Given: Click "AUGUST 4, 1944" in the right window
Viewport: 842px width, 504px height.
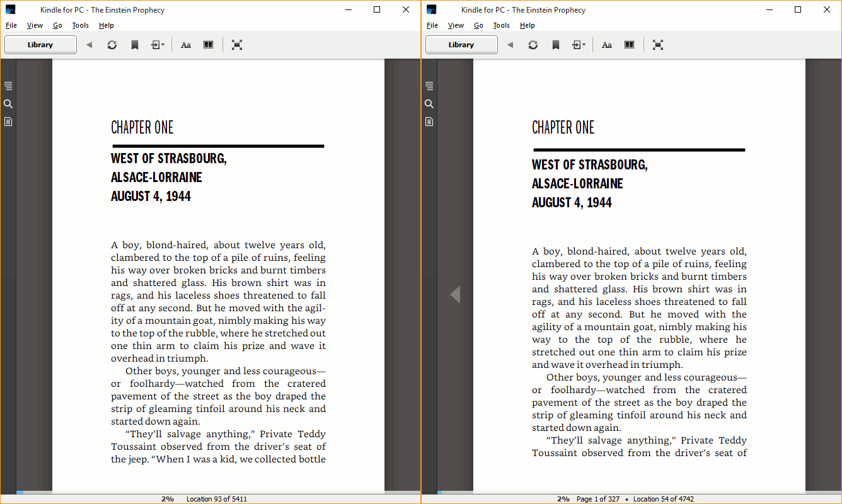Looking at the screenshot, I should [x=572, y=202].
